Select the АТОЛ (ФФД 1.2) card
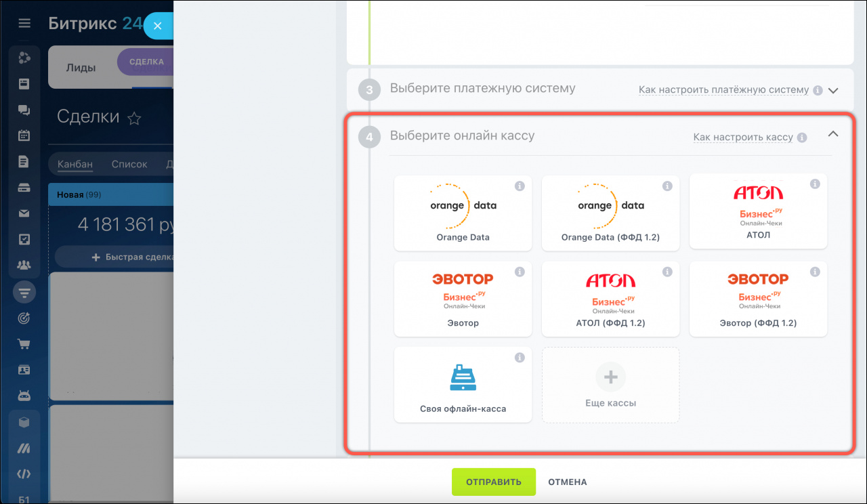The width and height of the screenshot is (867, 504). pyautogui.click(x=611, y=299)
